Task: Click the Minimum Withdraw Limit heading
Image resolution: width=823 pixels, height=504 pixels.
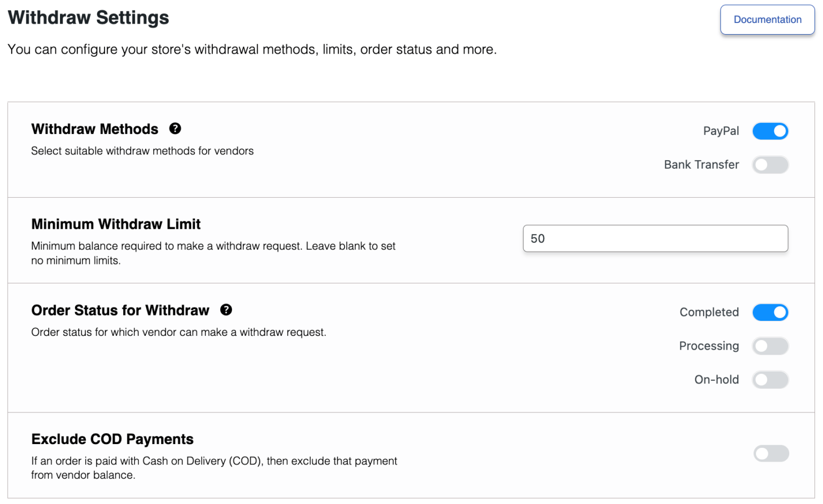Action: click(x=116, y=224)
